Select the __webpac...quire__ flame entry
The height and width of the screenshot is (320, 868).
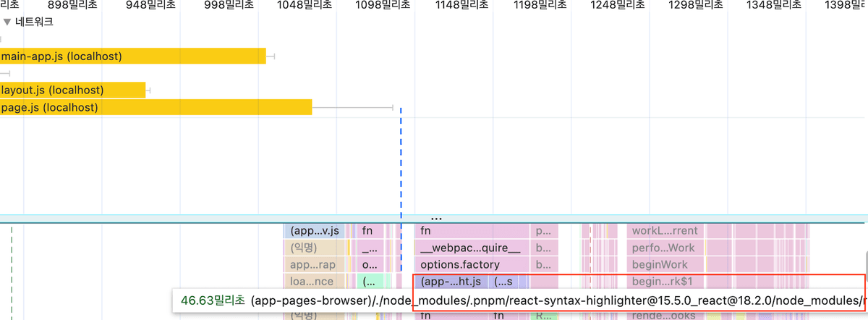(x=470, y=248)
